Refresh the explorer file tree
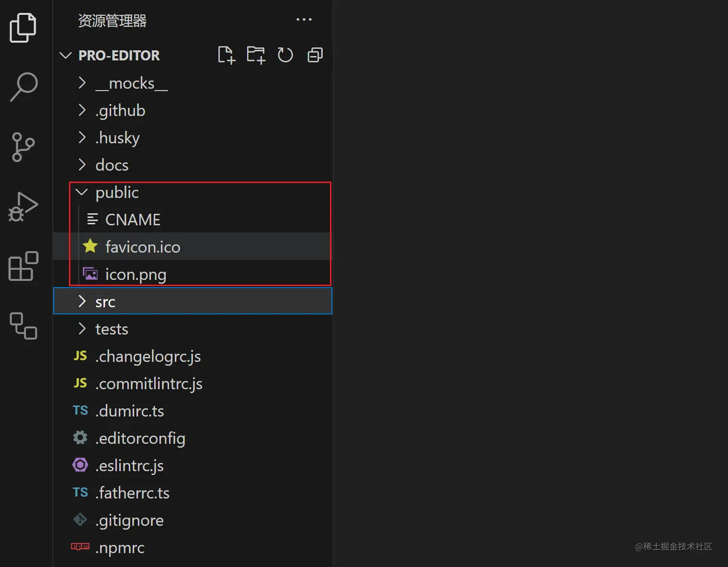This screenshot has width=728, height=567. point(285,55)
